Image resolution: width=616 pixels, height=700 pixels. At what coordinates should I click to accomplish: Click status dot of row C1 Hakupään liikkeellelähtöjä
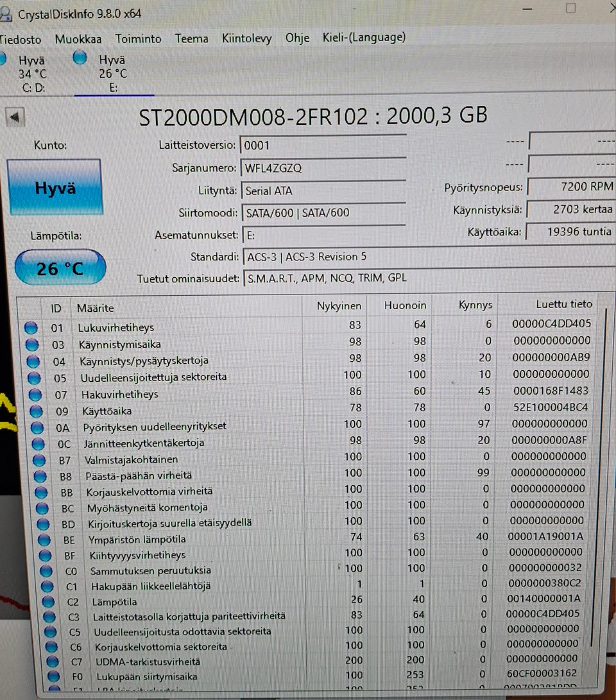click(47, 586)
